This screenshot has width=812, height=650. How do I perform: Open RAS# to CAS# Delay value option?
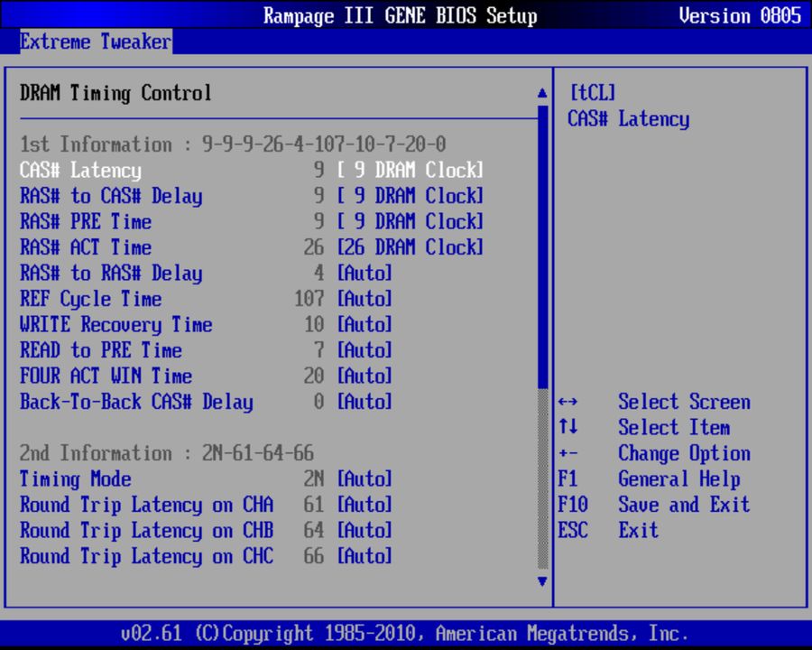pos(411,196)
